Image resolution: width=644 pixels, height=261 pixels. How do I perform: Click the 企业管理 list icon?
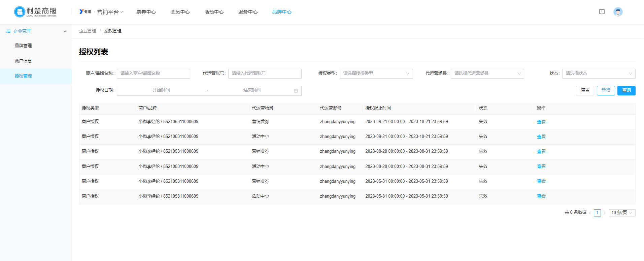pyautogui.click(x=8, y=31)
